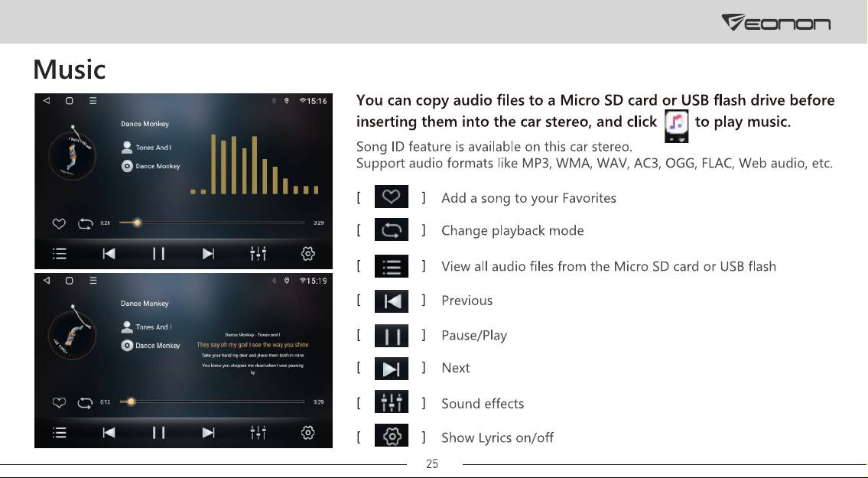The width and height of the screenshot is (868, 478).
Task: Open sound effects equalizer in top player
Action: pyautogui.click(x=258, y=254)
